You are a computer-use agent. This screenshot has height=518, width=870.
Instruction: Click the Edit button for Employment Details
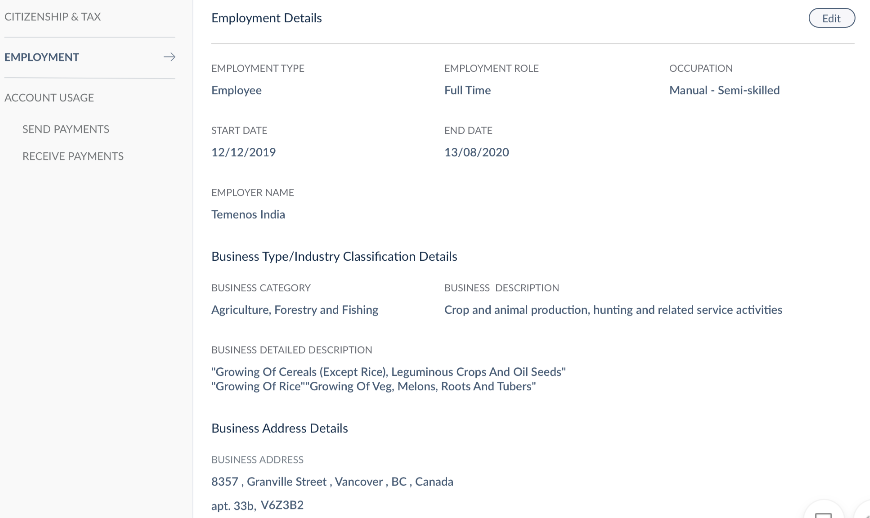click(x=831, y=18)
